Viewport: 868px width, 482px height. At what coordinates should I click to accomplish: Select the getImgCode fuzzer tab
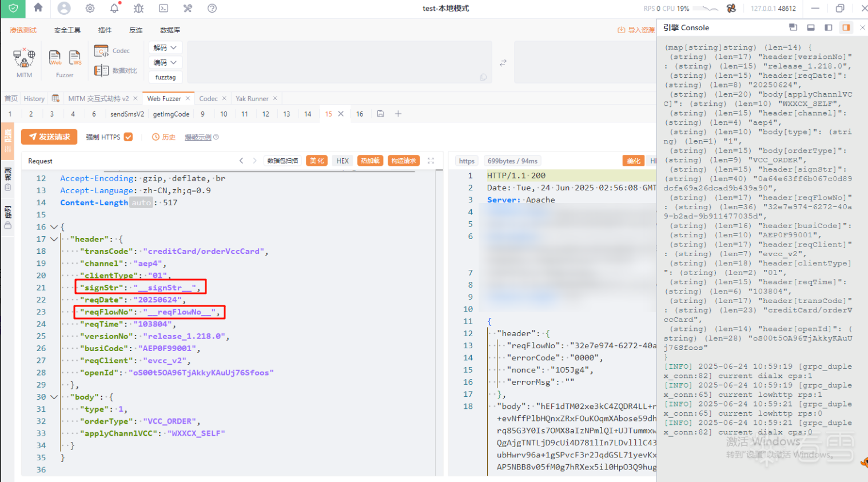(171, 114)
